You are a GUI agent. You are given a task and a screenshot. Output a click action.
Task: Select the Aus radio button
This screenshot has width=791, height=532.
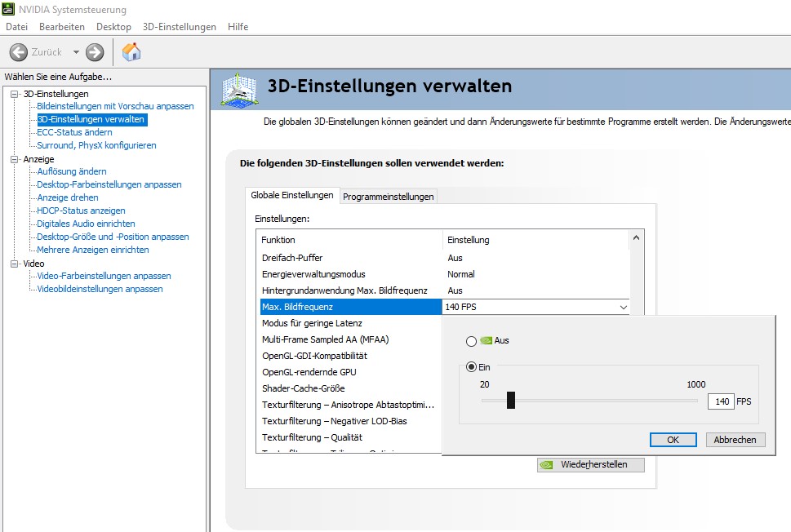[471, 341]
